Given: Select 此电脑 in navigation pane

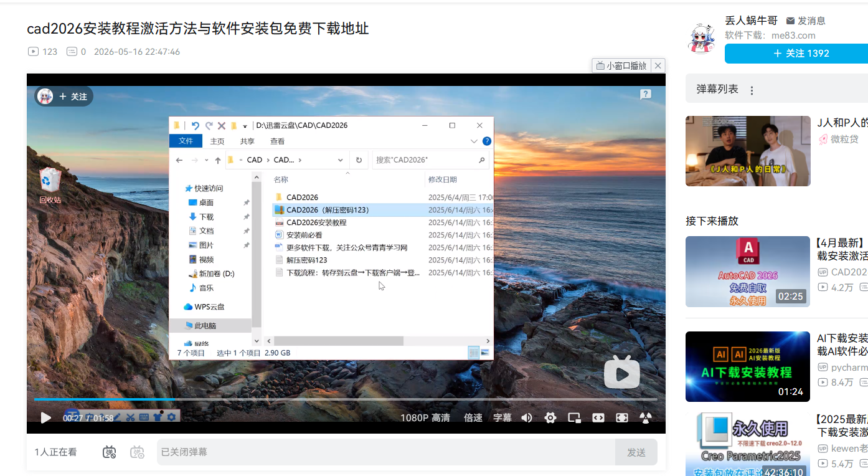Looking at the screenshot, I should click(x=210, y=326).
